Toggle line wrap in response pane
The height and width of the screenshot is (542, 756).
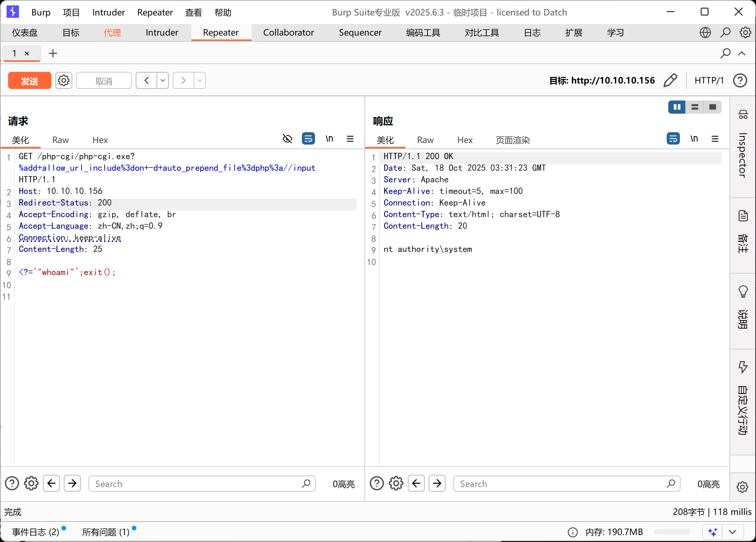click(673, 139)
